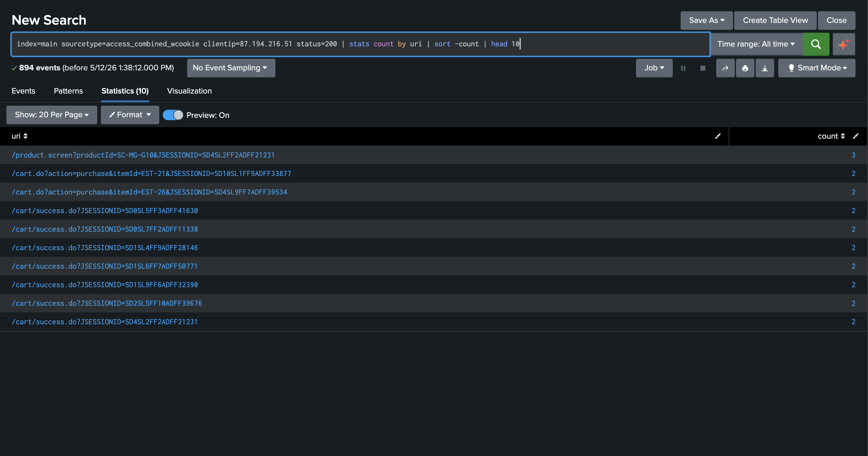
Task: Edit the count column with pencil icon
Action: pos(856,136)
